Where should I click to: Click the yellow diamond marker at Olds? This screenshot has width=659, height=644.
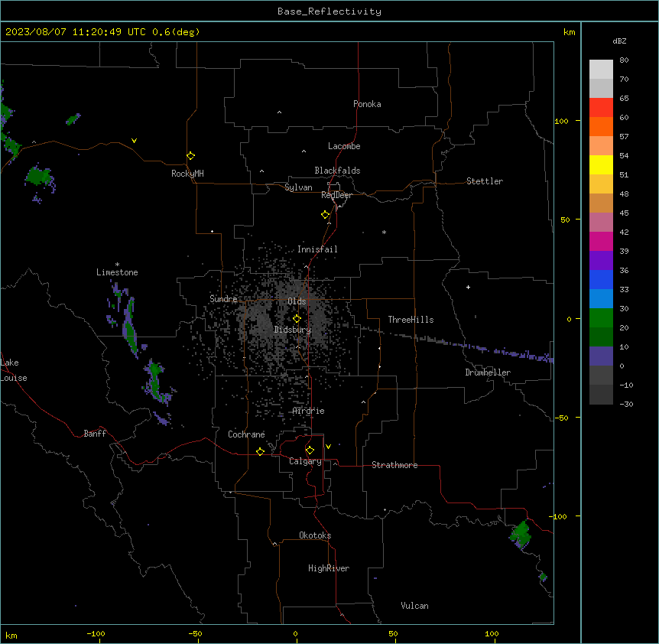pos(297,319)
